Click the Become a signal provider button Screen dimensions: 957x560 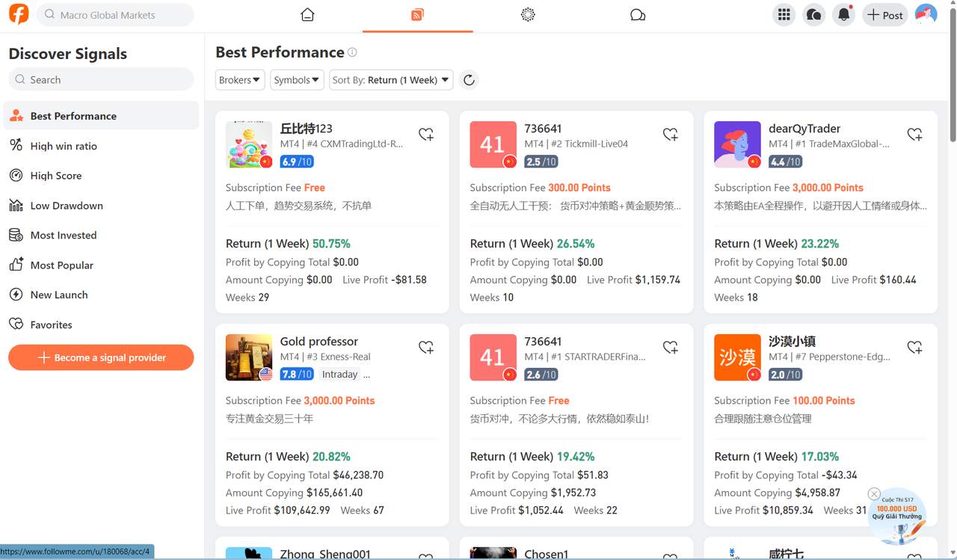coord(100,357)
